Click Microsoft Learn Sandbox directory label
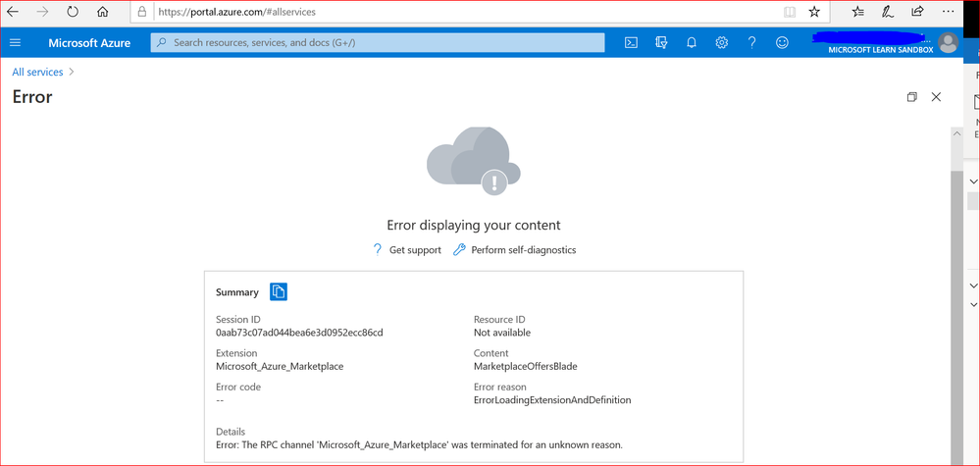980x466 pixels. point(881,50)
